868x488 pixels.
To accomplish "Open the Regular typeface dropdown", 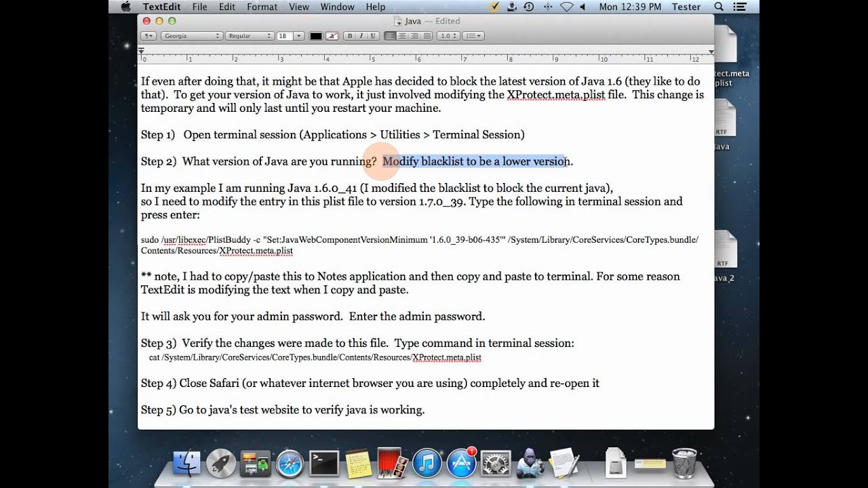I will [x=250, y=36].
